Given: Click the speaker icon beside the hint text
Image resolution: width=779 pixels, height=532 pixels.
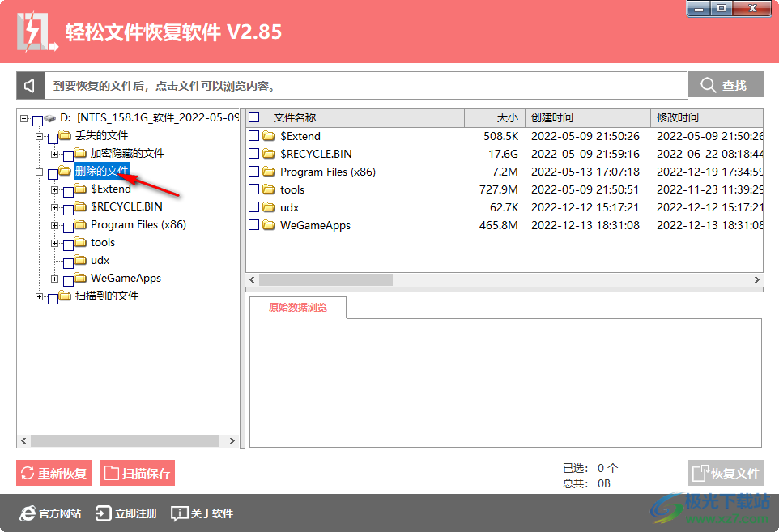Looking at the screenshot, I should pyautogui.click(x=30, y=86).
